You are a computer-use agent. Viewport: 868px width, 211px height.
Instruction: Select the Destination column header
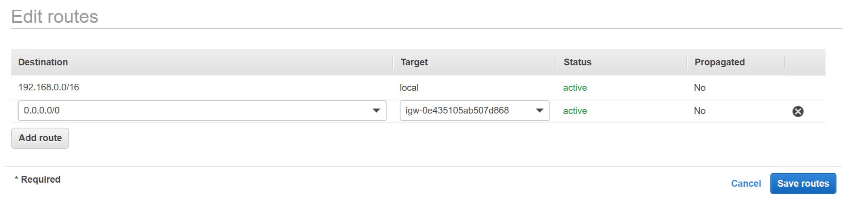point(43,62)
